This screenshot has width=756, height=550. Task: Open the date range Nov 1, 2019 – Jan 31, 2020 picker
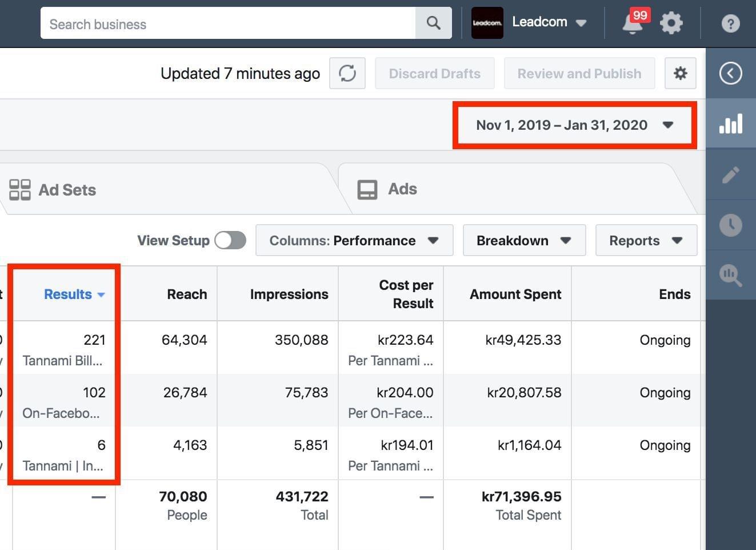(x=575, y=125)
